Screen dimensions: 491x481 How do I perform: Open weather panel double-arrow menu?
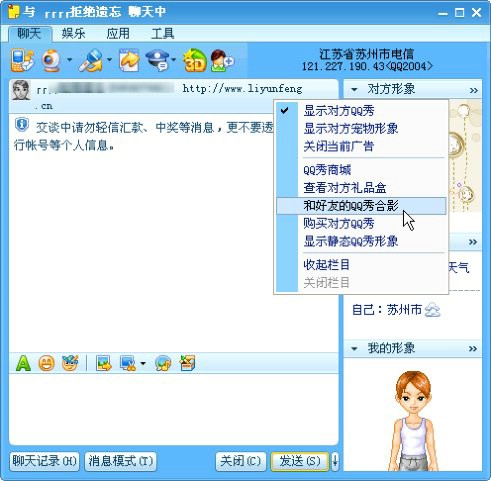tap(473, 242)
